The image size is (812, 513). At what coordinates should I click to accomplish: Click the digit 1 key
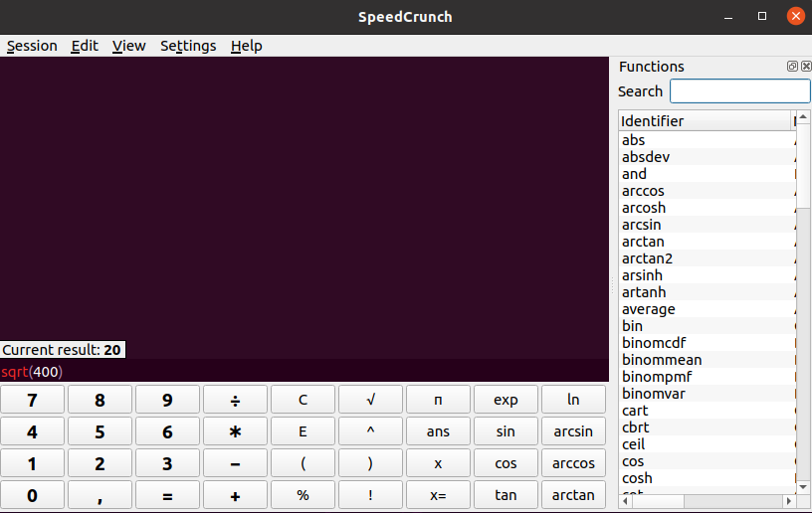(x=32, y=463)
